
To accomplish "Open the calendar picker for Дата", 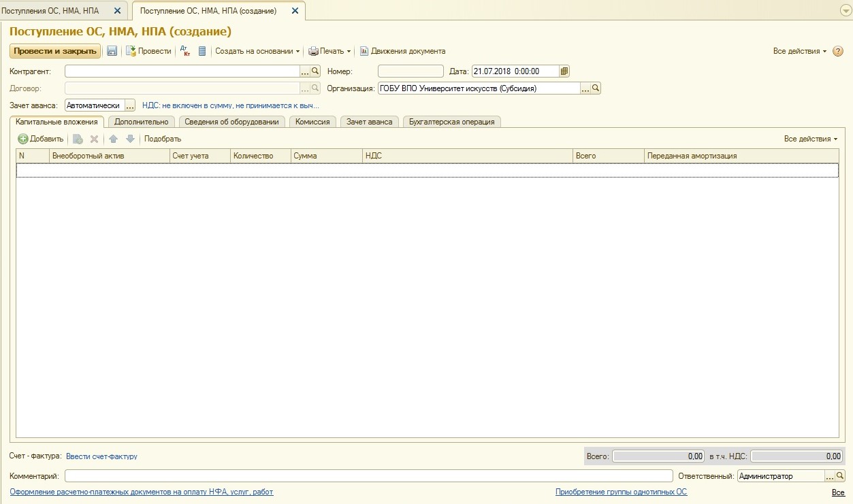I will pos(564,71).
